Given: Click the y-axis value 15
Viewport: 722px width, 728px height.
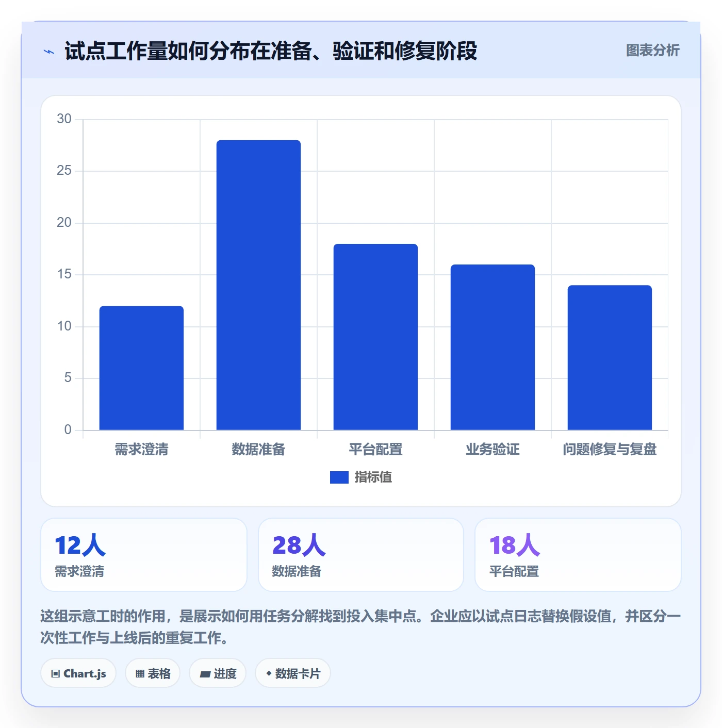Looking at the screenshot, I should 64,274.
